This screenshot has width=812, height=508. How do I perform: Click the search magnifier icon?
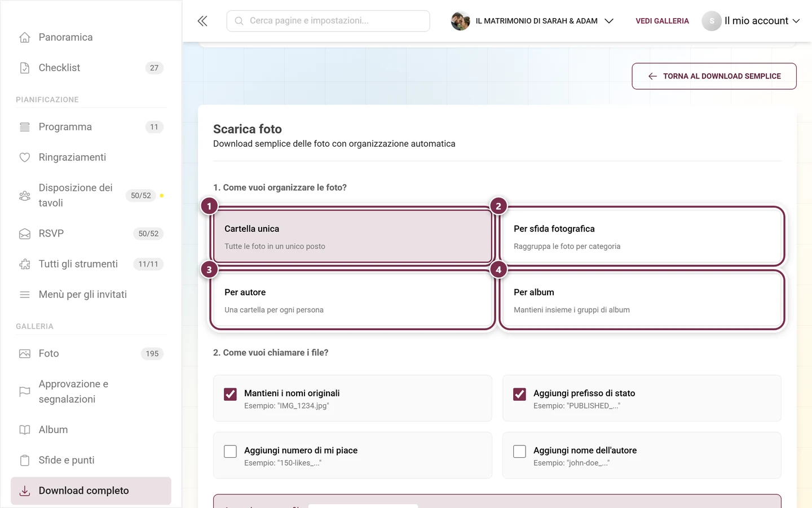(x=239, y=21)
